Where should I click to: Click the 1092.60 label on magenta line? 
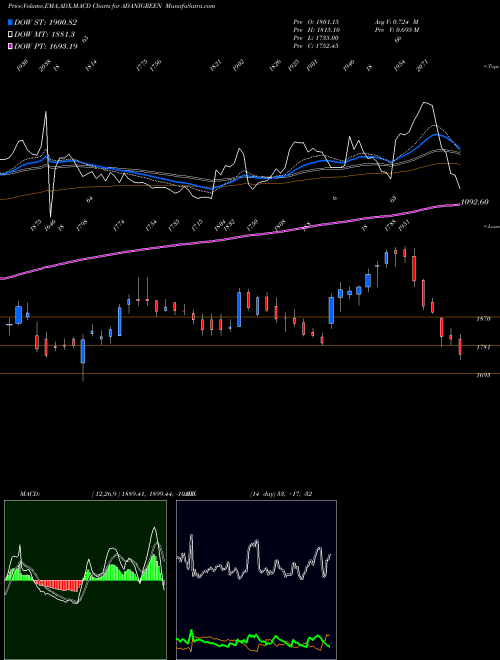pos(475,202)
